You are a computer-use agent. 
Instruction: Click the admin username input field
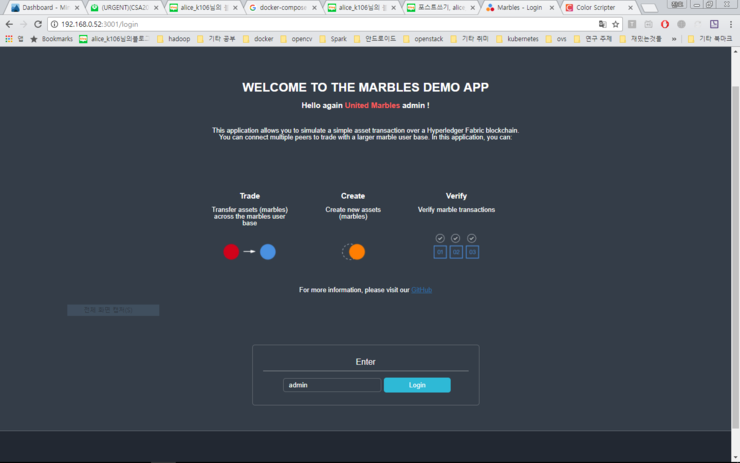coord(332,385)
